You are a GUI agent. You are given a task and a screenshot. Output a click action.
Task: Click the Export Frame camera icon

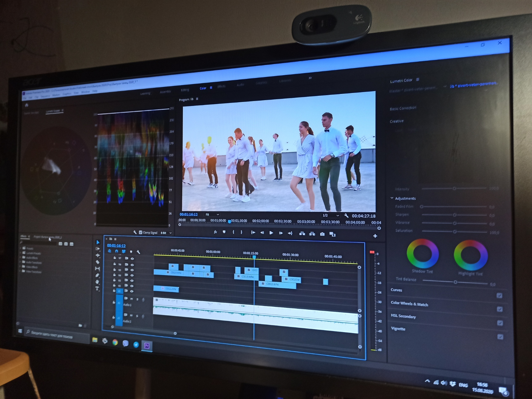click(322, 234)
